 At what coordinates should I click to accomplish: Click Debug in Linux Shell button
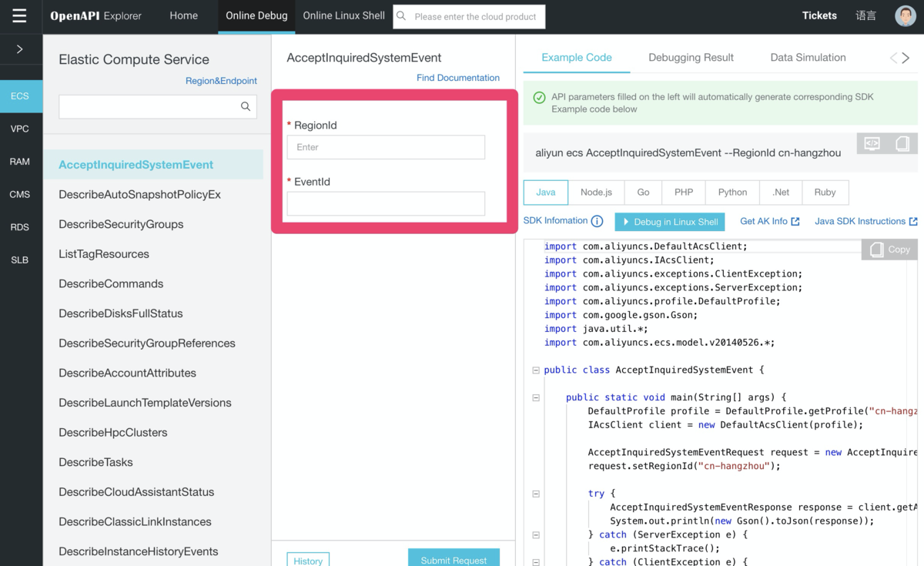(669, 222)
